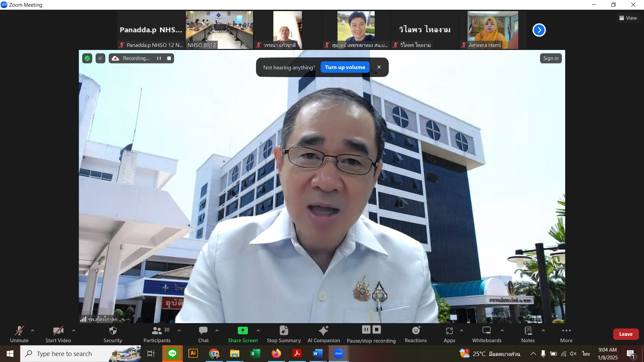Open Adobe Illustrator in taskbar
Screen dimensions: 644x362
click(x=193, y=354)
